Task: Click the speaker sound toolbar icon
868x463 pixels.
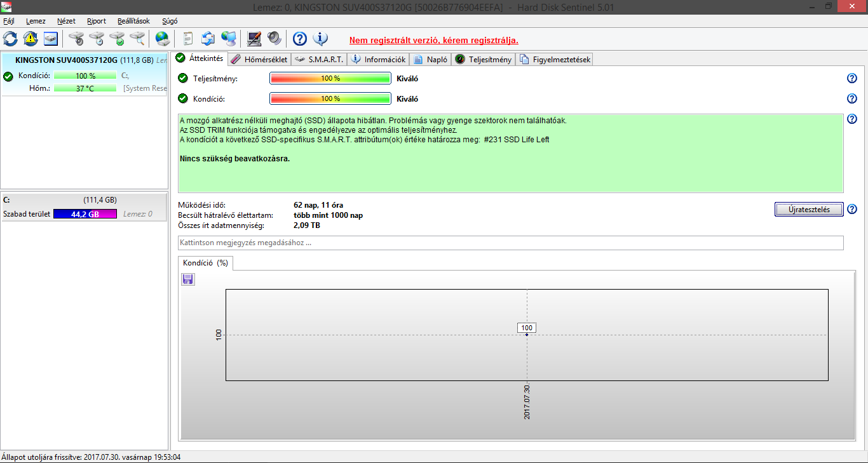Action: tap(275, 39)
